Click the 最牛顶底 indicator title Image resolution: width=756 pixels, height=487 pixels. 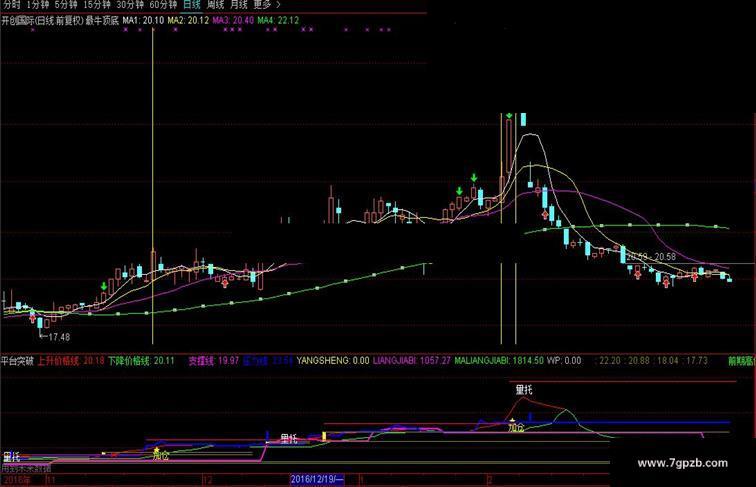tap(102, 20)
